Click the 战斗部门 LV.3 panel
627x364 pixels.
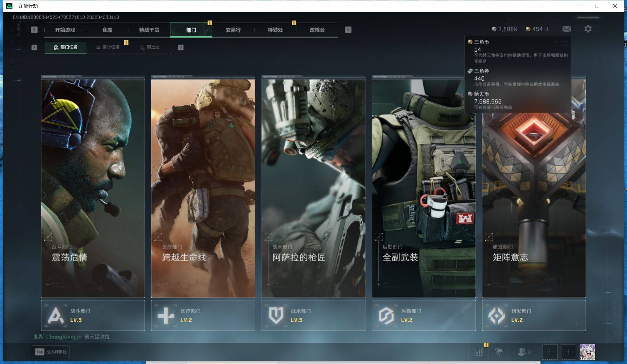93,316
